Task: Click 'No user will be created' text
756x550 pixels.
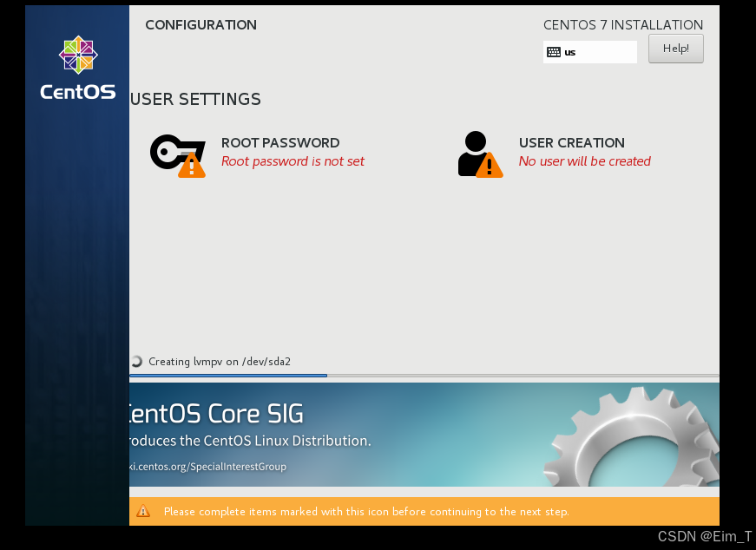Action: pos(585,161)
